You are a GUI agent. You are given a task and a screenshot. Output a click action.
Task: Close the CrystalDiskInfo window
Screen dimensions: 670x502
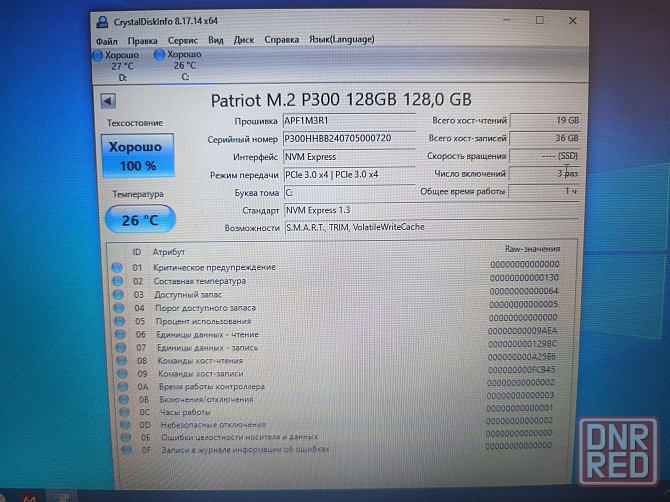click(573, 21)
